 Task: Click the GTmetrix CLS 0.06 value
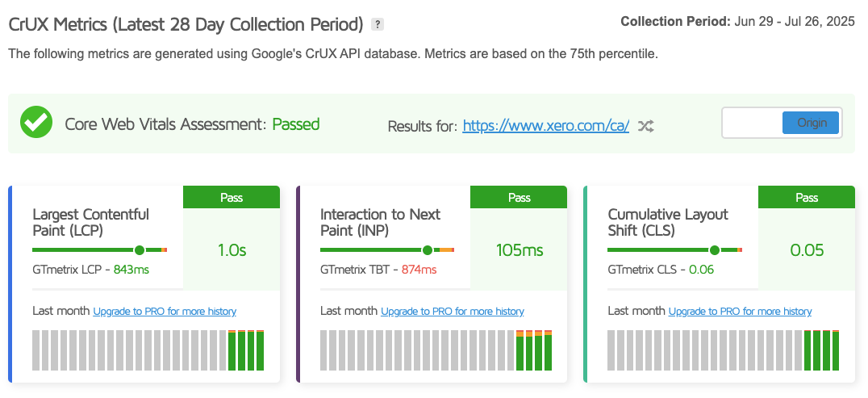click(x=700, y=270)
